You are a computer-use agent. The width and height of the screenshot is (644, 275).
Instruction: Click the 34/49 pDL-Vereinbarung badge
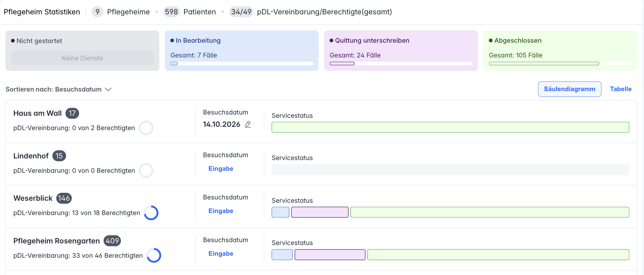(241, 12)
